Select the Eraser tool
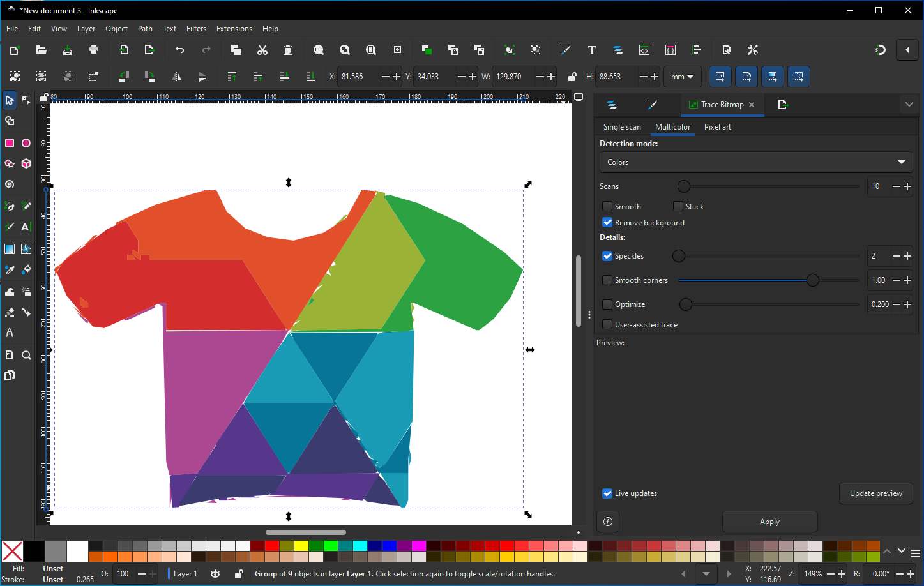Image resolution: width=924 pixels, height=586 pixels. point(10,312)
